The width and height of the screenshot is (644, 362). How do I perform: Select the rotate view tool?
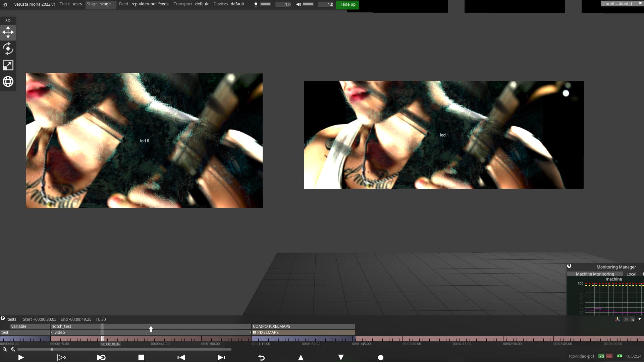click(x=8, y=49)
